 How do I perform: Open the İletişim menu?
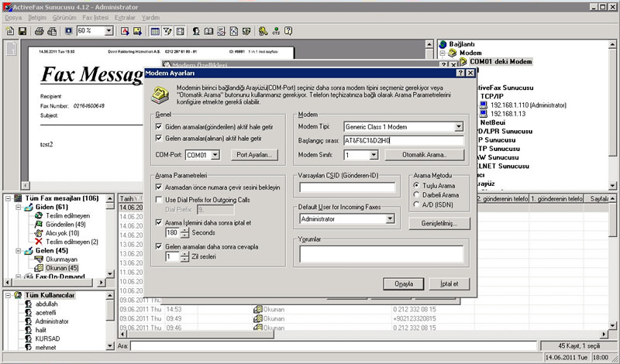(37, 18)
